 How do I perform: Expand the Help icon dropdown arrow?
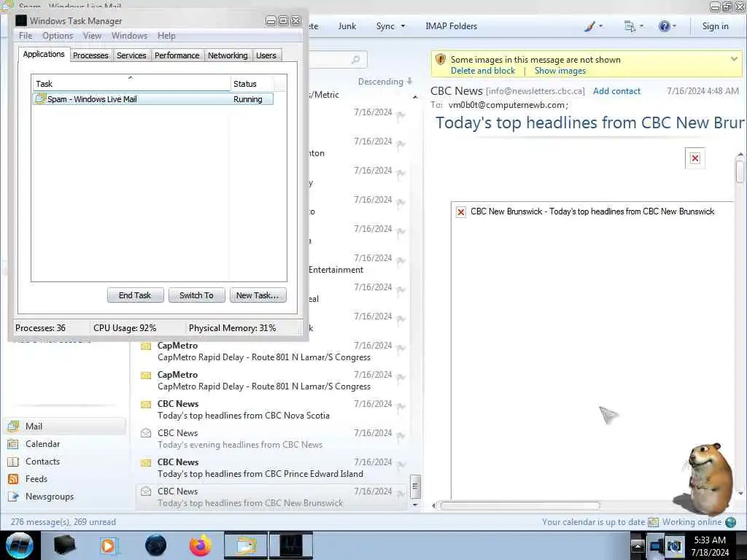[675, 26]
